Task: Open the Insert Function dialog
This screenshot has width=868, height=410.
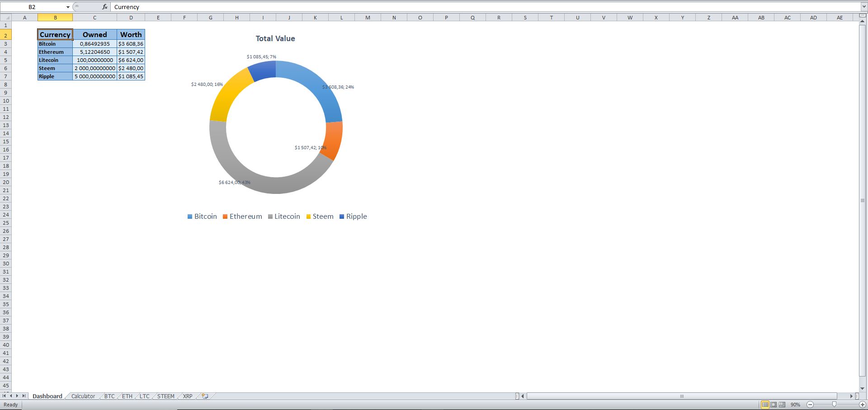Action: point(104,7)
